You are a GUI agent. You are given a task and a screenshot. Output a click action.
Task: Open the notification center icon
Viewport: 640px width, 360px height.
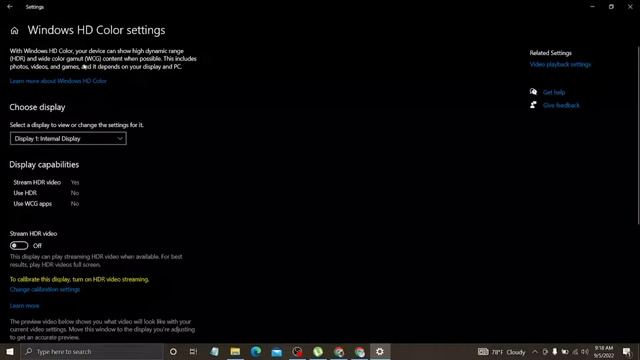pos(627,352)
